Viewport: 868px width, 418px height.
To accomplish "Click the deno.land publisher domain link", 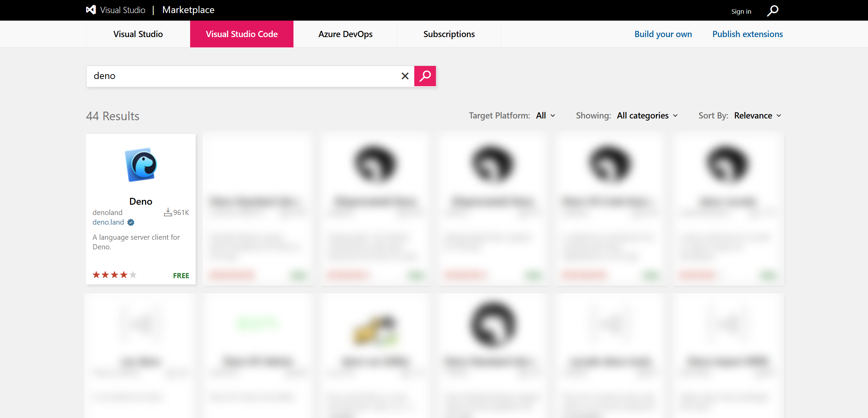I will (x=108, y=222).
